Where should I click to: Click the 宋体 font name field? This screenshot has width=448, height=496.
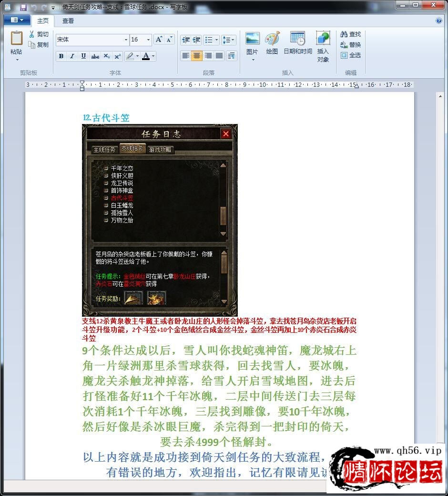[x=90, y=40]
